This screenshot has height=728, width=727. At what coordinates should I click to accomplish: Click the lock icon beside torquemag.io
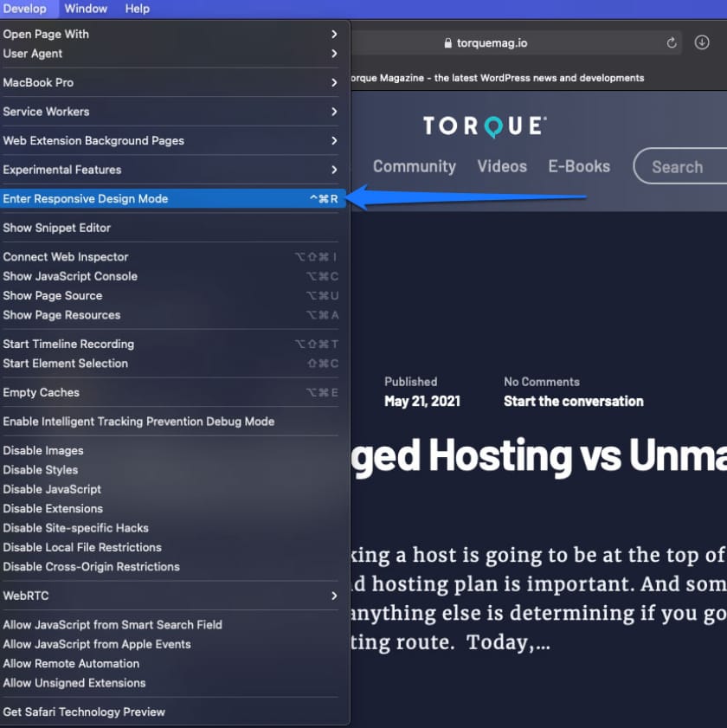447,43
